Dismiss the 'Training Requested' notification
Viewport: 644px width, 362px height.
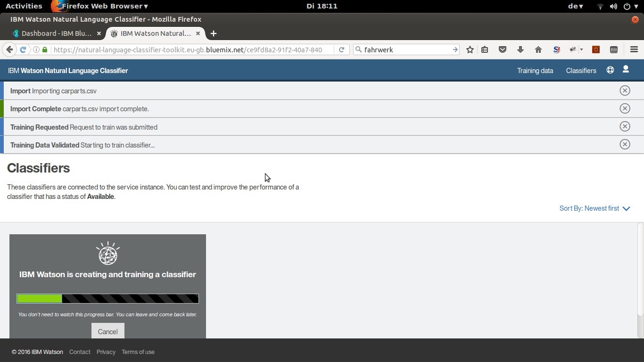[x=625, y=126]
